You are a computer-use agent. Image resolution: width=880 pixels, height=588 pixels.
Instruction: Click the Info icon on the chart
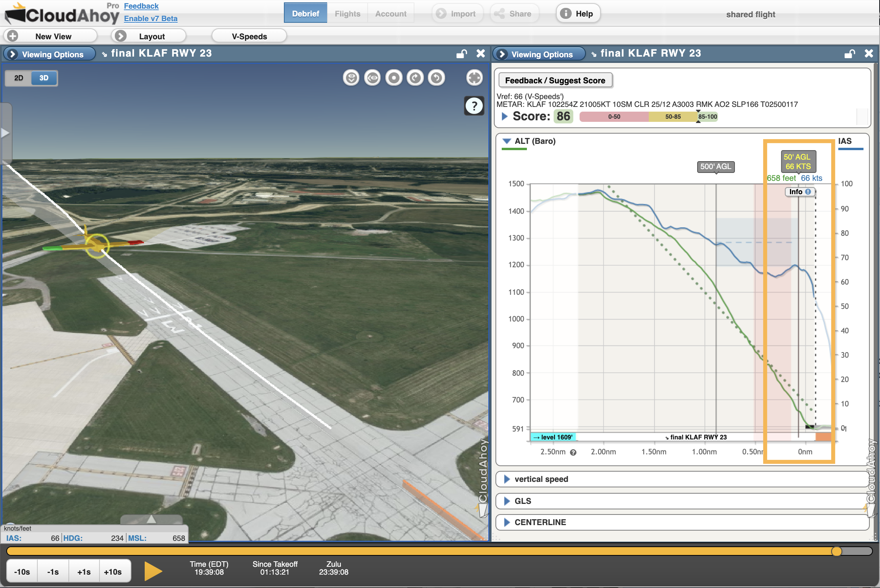(808, 192)
